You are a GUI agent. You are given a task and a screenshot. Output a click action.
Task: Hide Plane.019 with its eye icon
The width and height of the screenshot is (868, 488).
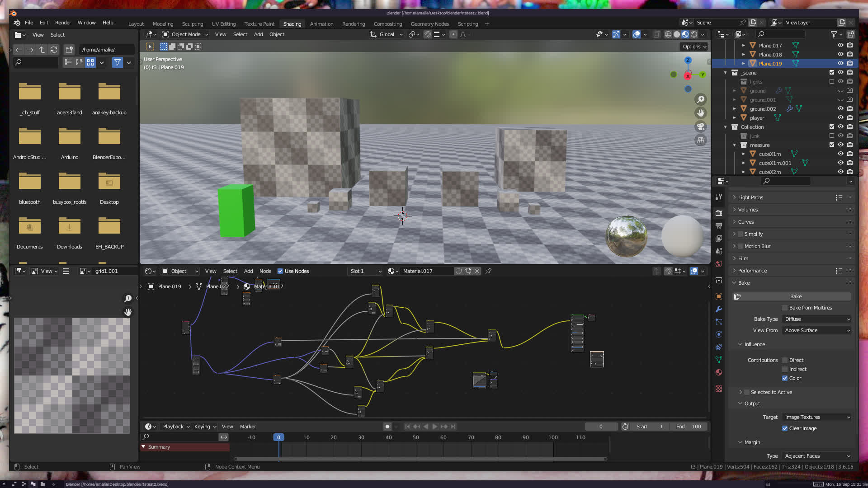(x=840, y=64)
